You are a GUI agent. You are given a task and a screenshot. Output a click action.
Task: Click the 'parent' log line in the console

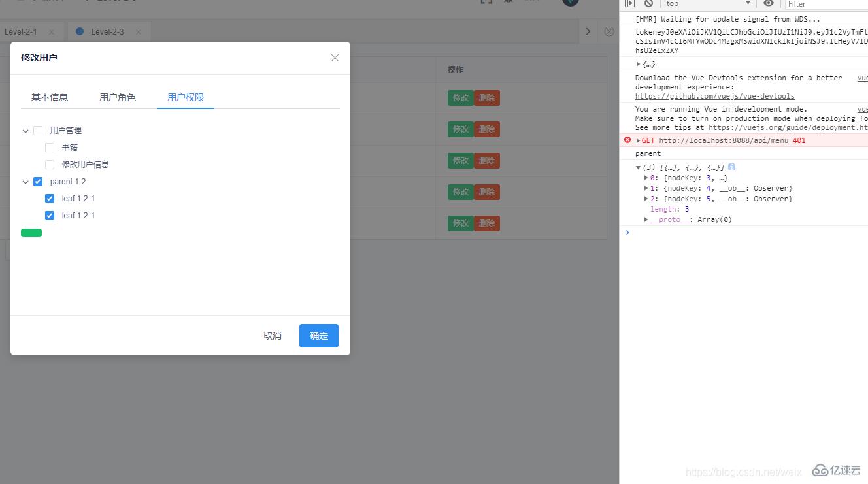pyautogui.click(x=648, y=153)
